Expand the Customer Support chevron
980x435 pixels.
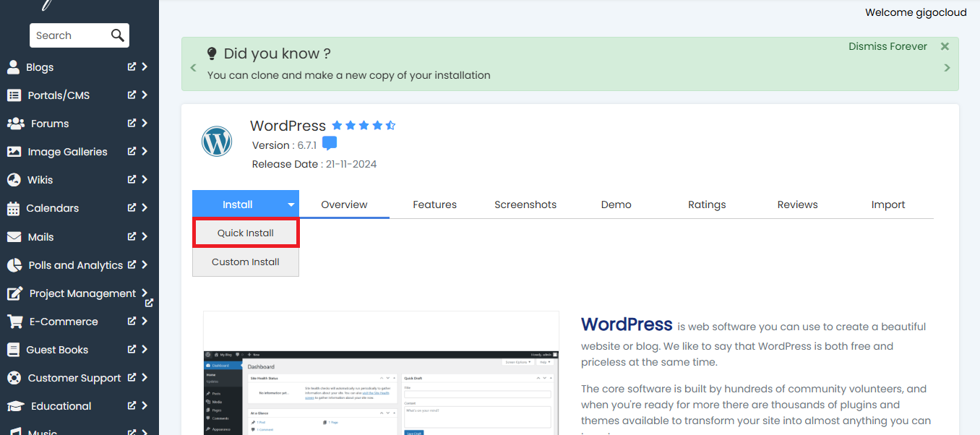(145, 377)
